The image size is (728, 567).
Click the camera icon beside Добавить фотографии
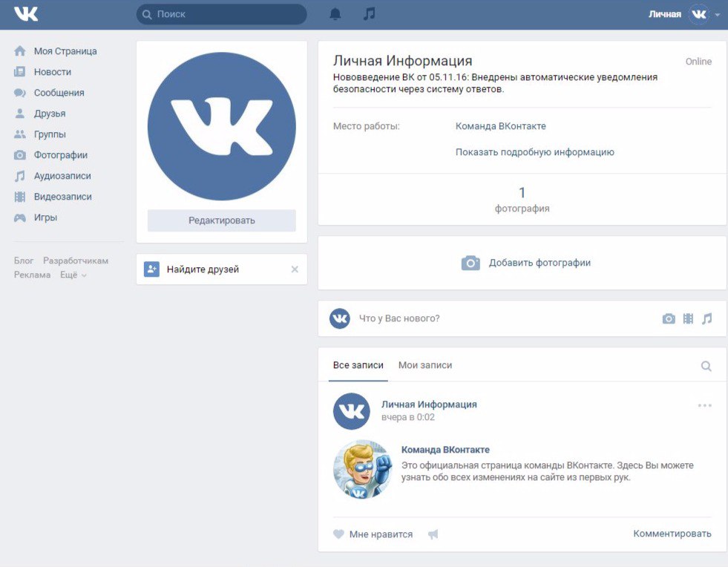470,263
